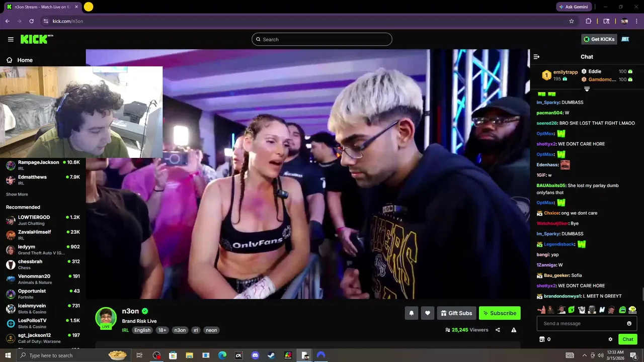
Task: Open LOWTIERGOD recommended channel
Action: [43, 220]
